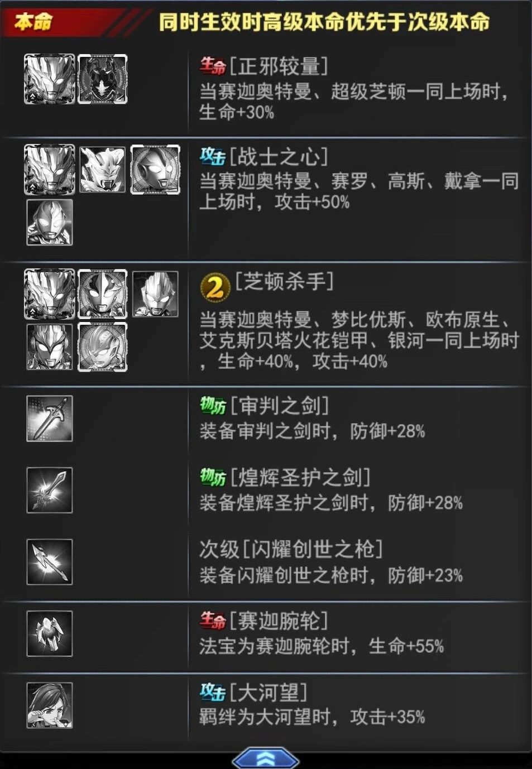Tap the round-framed portrait in 战士之心 row
Screen dimensions: 532x769
tap(156, 170)
